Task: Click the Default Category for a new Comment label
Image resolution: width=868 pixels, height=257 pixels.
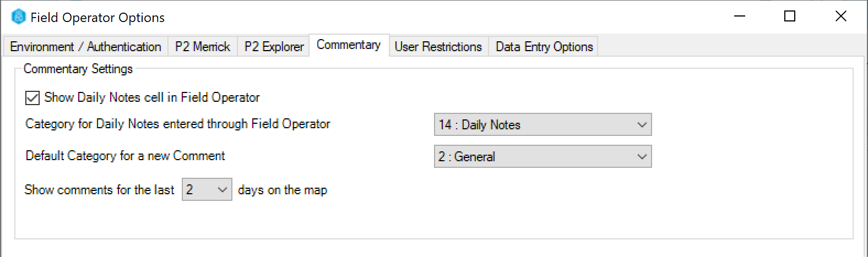Action: (125, 156)
